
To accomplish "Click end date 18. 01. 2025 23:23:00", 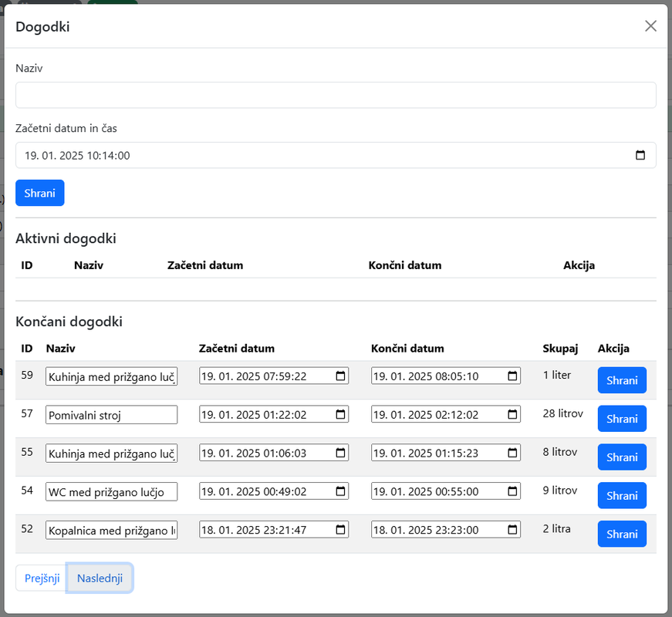I will point(446,530).
